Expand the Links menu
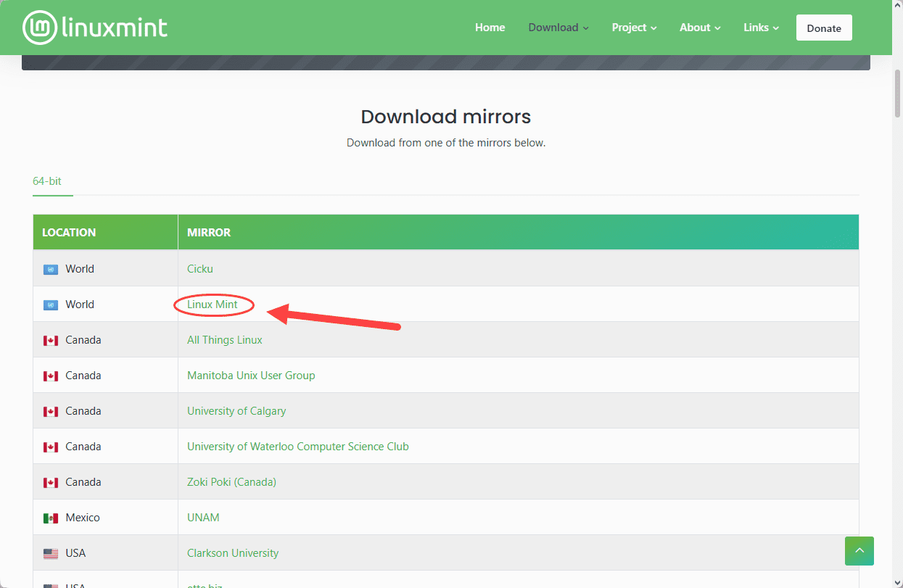The height and width of the screenshot is (588, 903). click(x=761, y=28)
